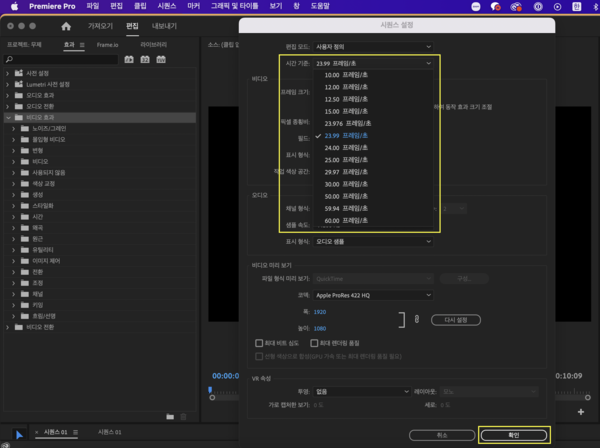Open the 코덱 Apple ProRes 422 HQ dropdown
Screen dimensions: 600x448
coord(373,295)
